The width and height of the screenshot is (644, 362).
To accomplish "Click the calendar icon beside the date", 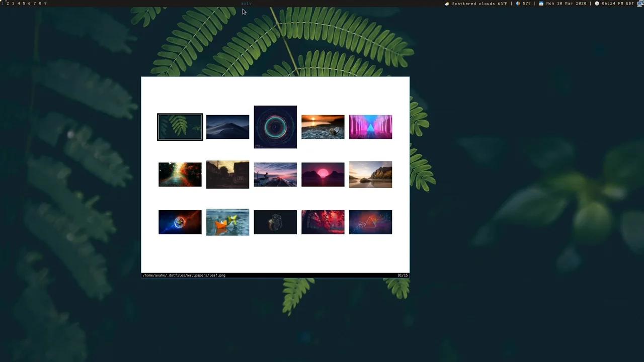I will (x=541, y=3).
